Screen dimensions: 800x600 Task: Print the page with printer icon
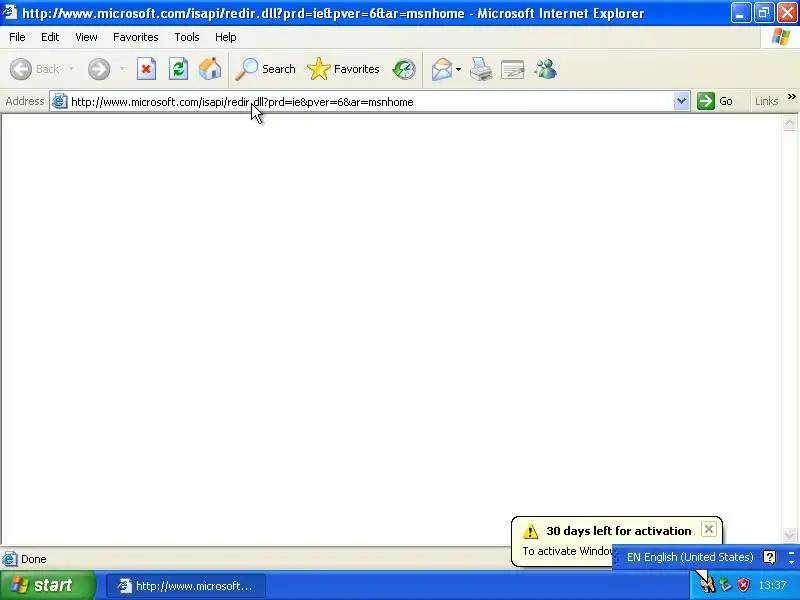click(x=481, y=69)
